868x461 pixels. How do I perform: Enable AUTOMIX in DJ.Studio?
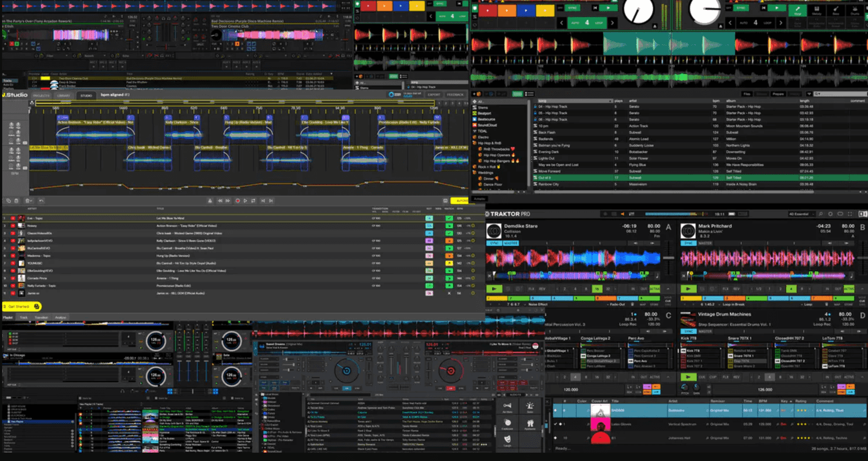point(459,200)
